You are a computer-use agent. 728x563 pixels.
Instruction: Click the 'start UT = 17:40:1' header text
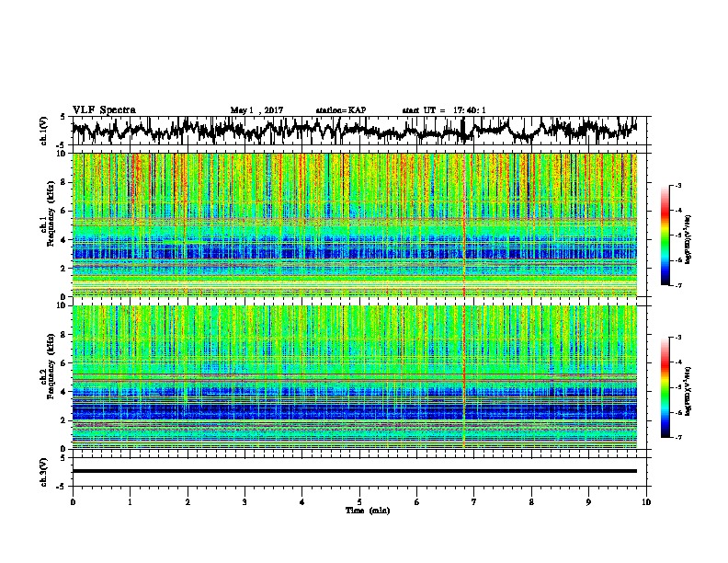click(444, 110)
